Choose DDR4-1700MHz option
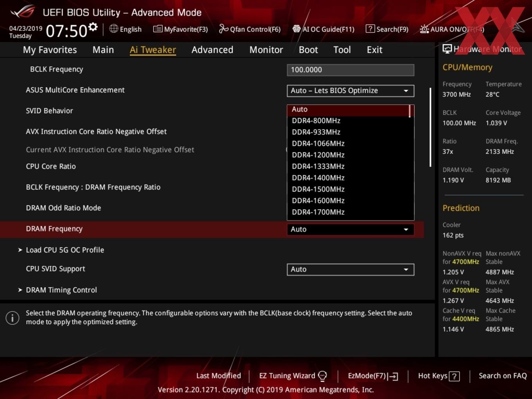The width and height of the screenshot is (532, 399). tap(318, 212)
